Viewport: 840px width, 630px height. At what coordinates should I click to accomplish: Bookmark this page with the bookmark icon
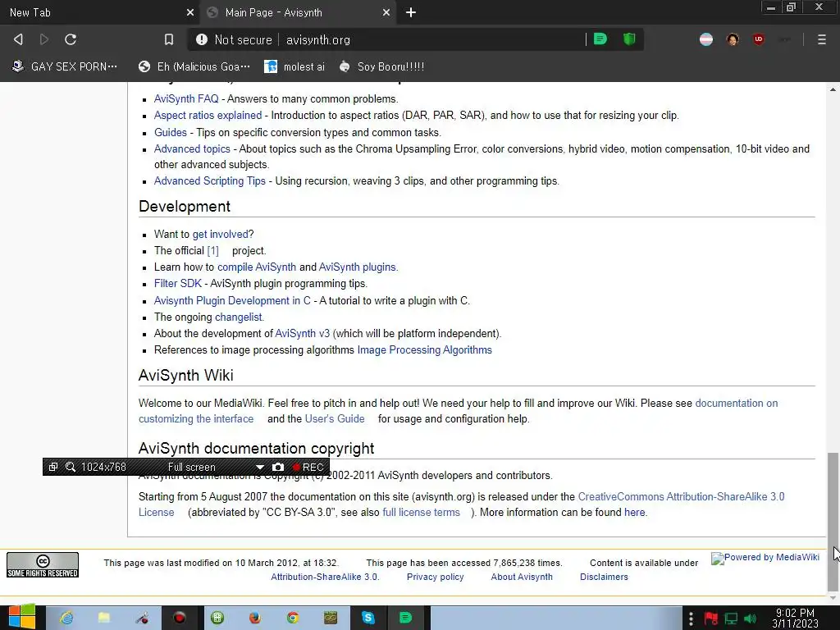[x=169, y=39]
